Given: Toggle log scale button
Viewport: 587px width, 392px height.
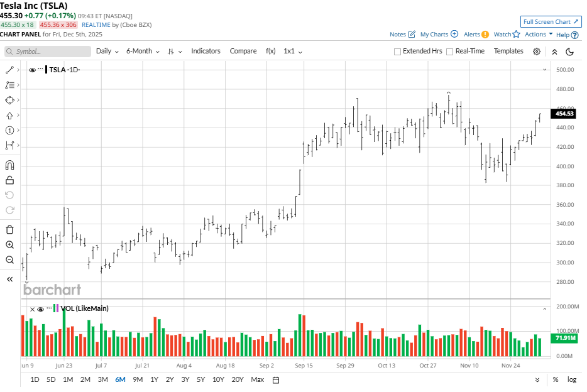Looking at the screenshot, I should tap(572, 379).
